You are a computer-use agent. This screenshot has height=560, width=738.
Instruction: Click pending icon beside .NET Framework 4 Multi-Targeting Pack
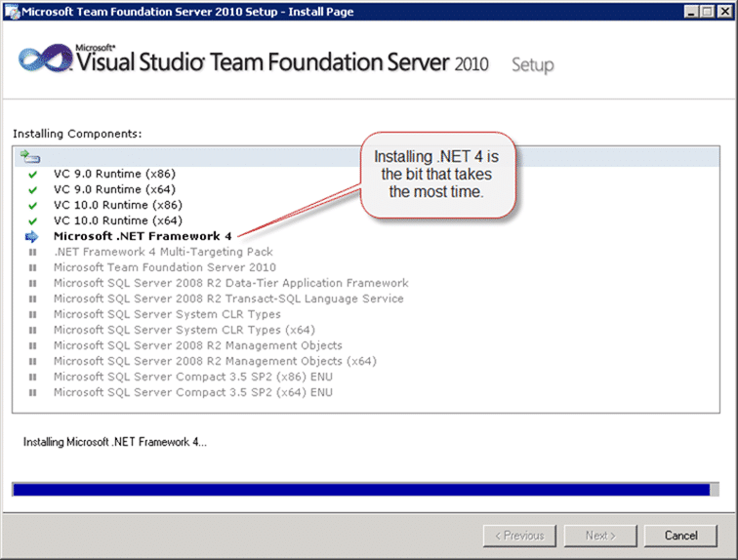pyautogui.click(x=32, y=252)
